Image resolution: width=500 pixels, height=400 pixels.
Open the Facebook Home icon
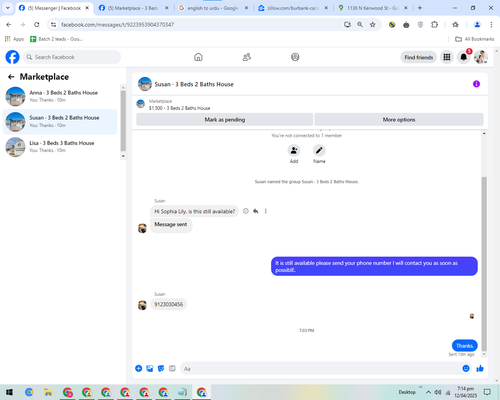coord(198,57)
